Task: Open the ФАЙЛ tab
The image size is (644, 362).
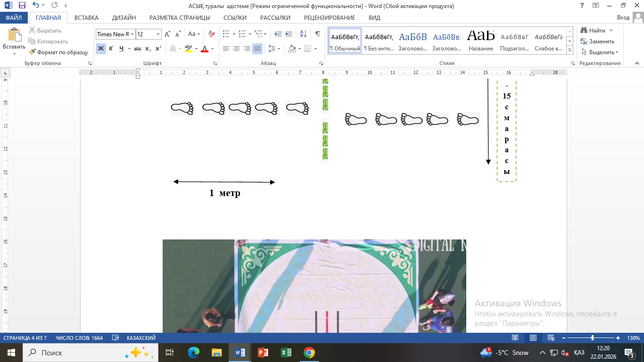Action: point(14,18)
